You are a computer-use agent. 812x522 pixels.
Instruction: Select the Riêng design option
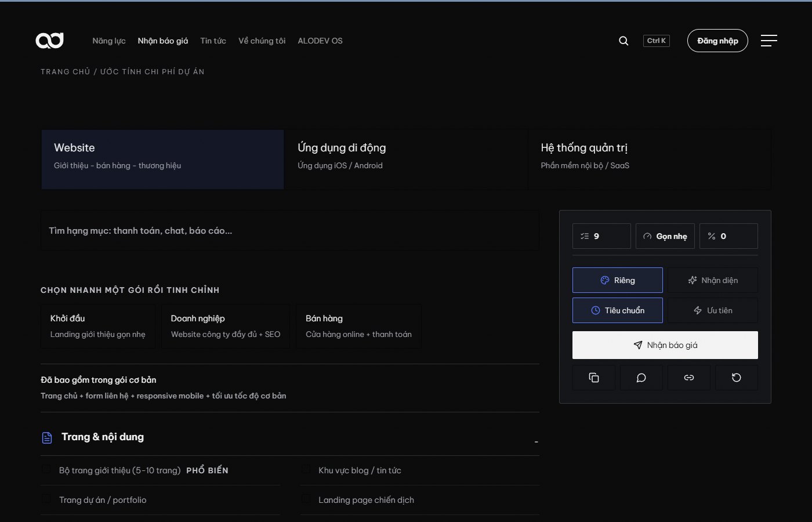[618, 280]
